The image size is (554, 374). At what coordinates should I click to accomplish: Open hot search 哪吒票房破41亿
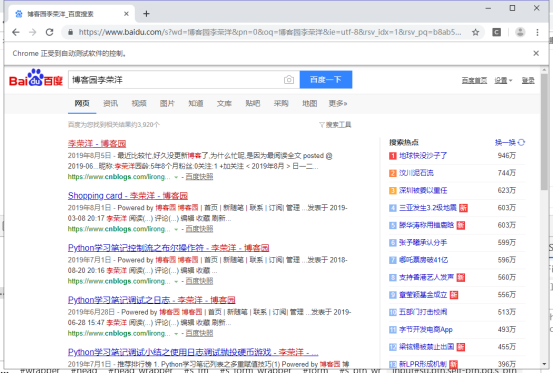[424, 260]
